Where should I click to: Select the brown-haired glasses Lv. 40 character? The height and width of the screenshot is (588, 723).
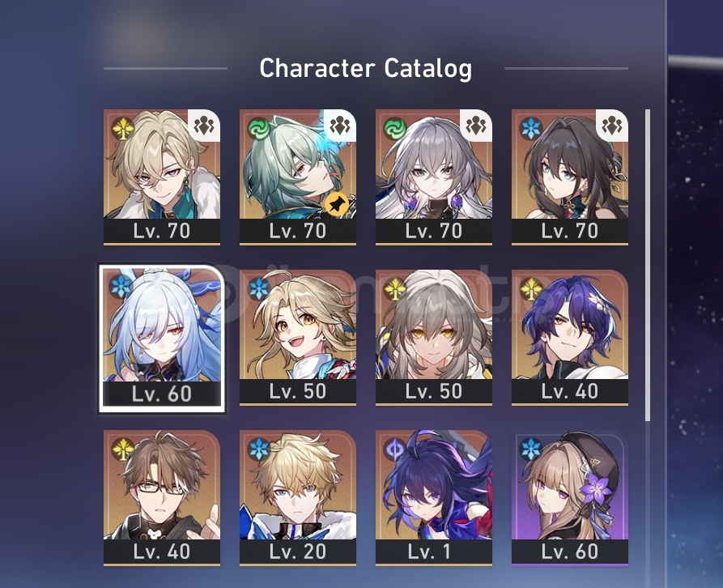tap(162, 497)
